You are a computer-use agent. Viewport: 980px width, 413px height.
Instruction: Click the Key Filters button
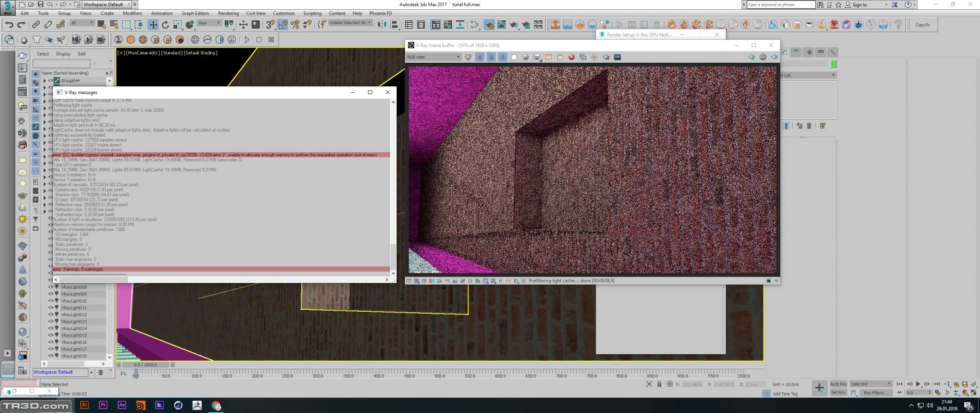[x=875, y=393]
